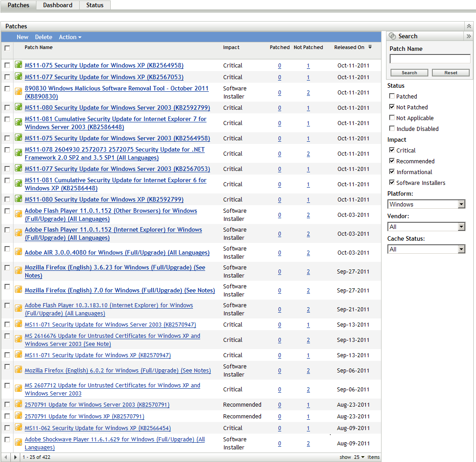Collapse the Patches panel with the double-chevron icon
Screen dimensions: 476x462
tap(468, 27)
